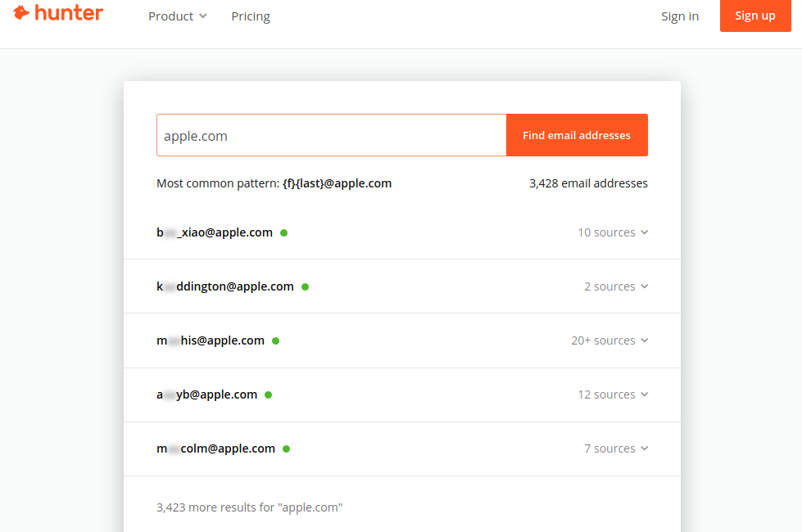Click green status dot beside yb@apple.com

(x=269, y=395)
